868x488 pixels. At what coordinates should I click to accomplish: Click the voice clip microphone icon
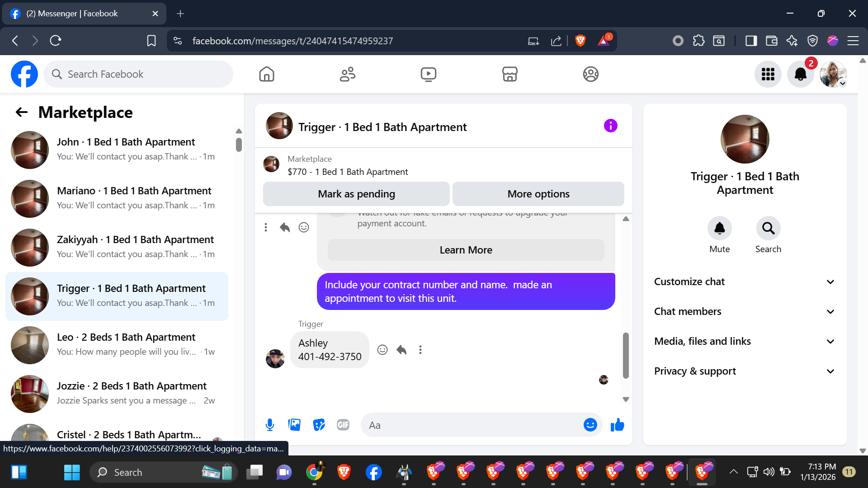click(270, 425)
